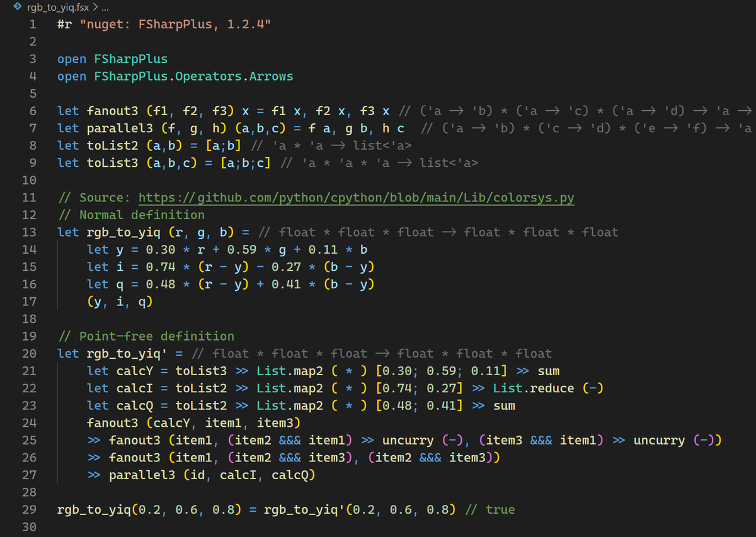Click parallel3 call on line 27
This screenshot has width=756, height=537.
(142, 475)
